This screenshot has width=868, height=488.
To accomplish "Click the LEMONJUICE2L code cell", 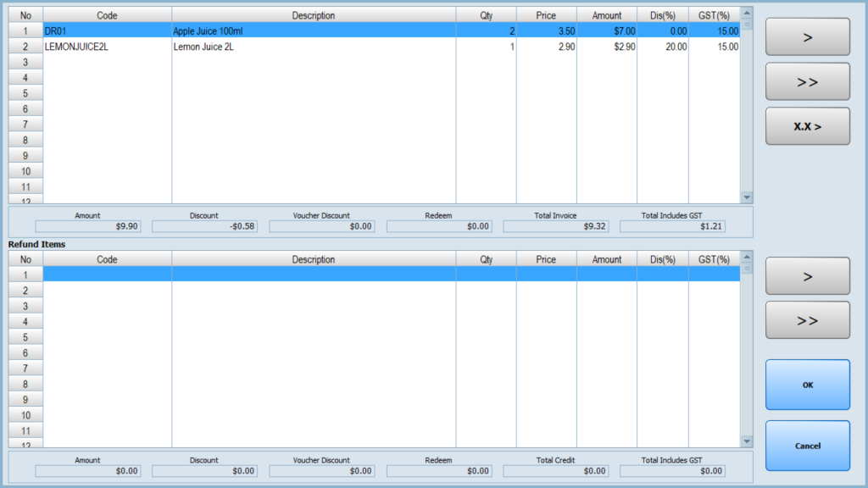I will [107, 47].
